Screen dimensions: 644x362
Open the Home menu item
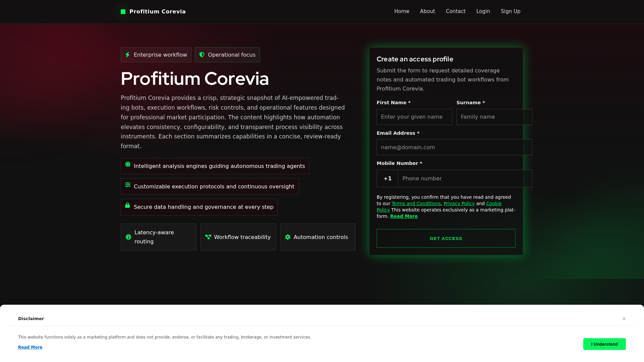(x=402, y=11)
